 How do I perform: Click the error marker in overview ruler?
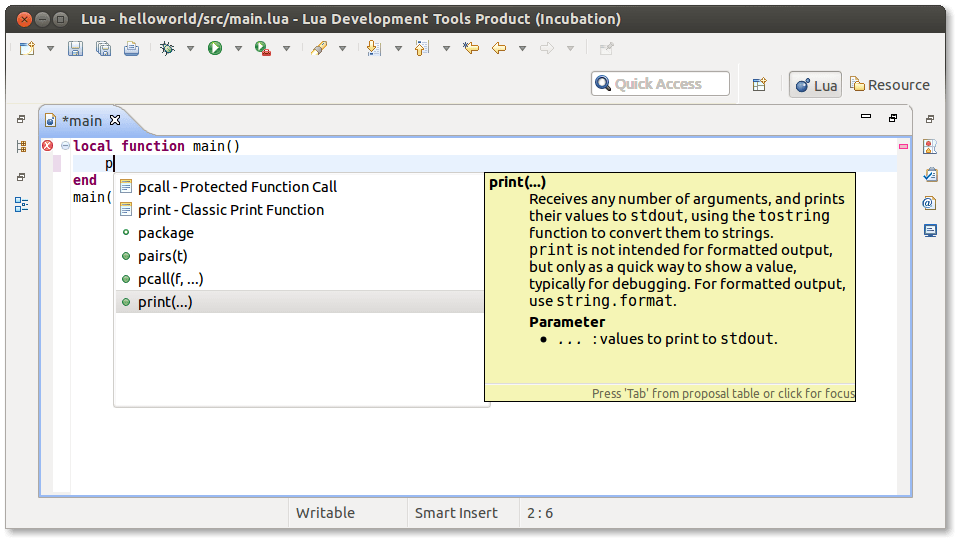[x=903, y=146]
